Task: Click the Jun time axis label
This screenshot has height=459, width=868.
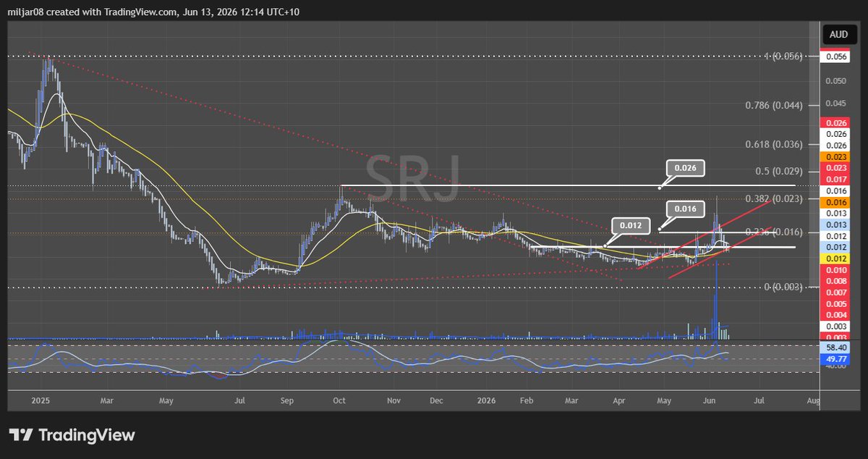Action: coord(709,400)
